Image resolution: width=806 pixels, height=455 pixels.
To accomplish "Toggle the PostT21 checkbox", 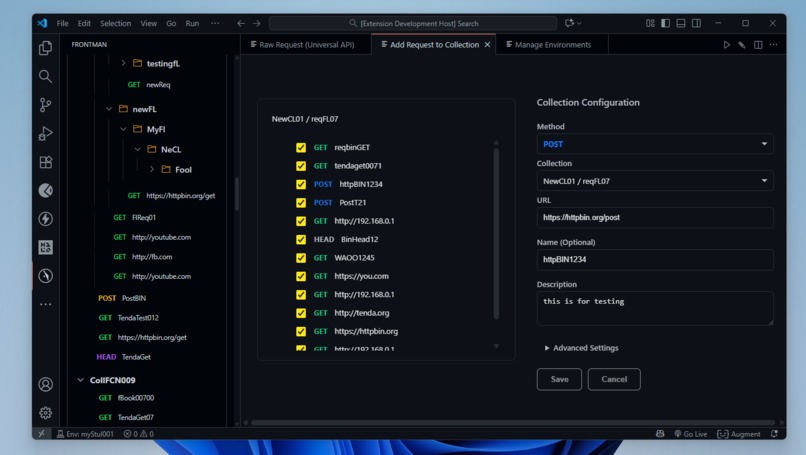I will point(301,203).
